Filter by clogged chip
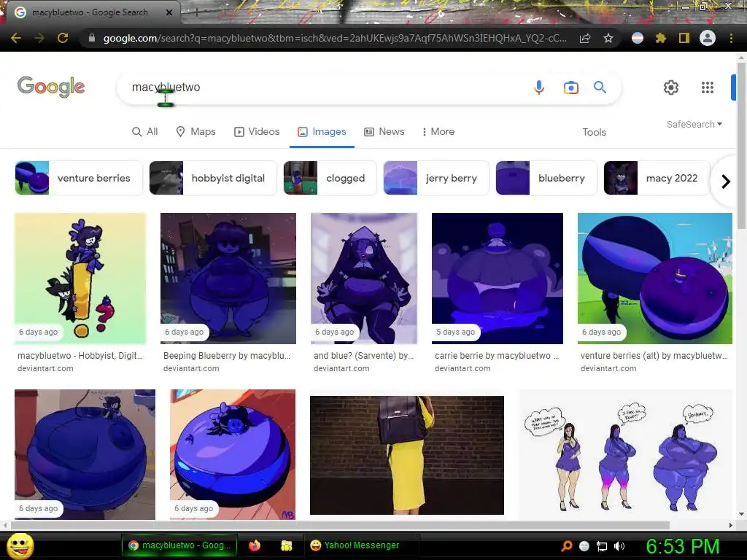Screen dimensions: 747x560 click(x=330, y=178)
